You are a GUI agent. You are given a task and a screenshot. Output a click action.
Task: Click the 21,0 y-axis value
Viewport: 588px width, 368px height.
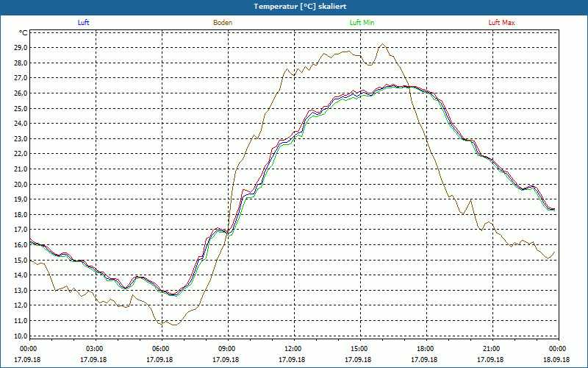pos(21,169)
